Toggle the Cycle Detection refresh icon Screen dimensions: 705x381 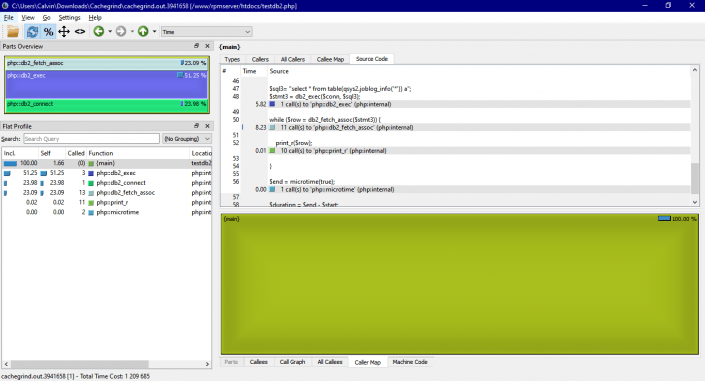point(32,31)
